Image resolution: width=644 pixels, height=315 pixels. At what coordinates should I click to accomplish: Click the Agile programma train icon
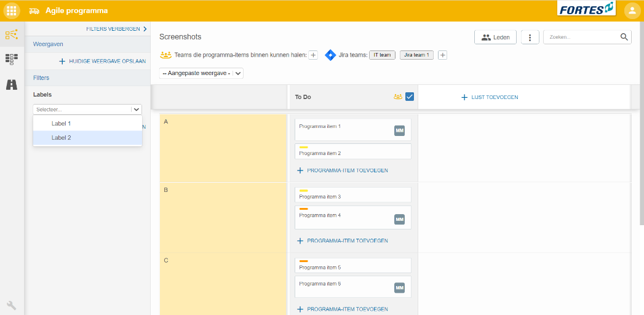[34, 11]
